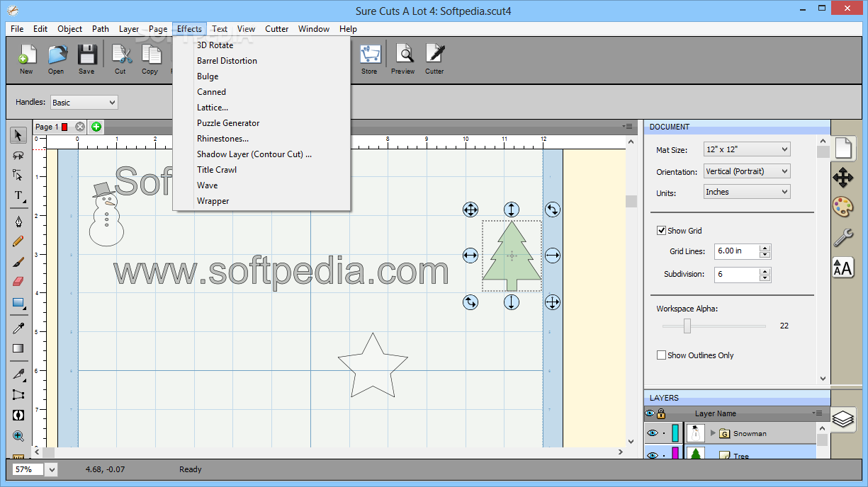Increase the Grid Lines value stepper
This screenshot has width=868, height=487.
point(765,248)
